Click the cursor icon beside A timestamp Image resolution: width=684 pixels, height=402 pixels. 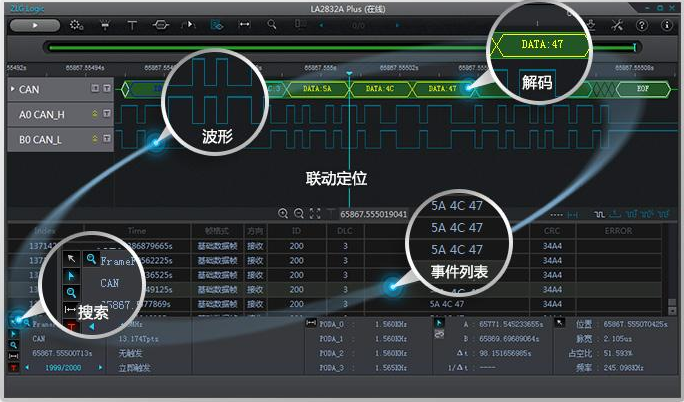pyautogui.click(x=439, y=323)
